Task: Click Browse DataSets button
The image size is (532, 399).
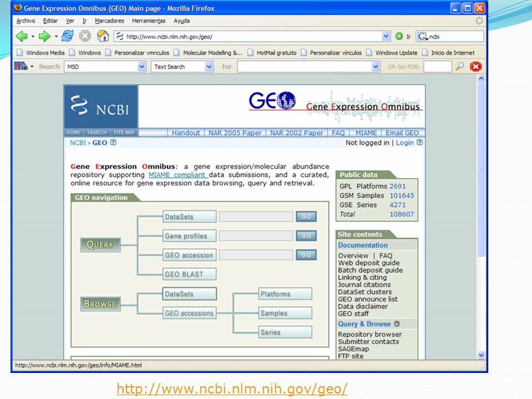Action: 190,294
